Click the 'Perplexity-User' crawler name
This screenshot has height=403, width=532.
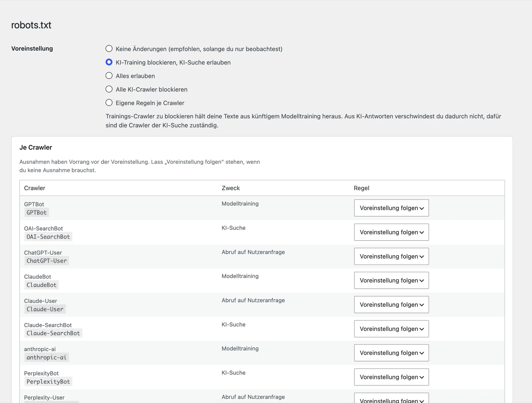[44, 398]
